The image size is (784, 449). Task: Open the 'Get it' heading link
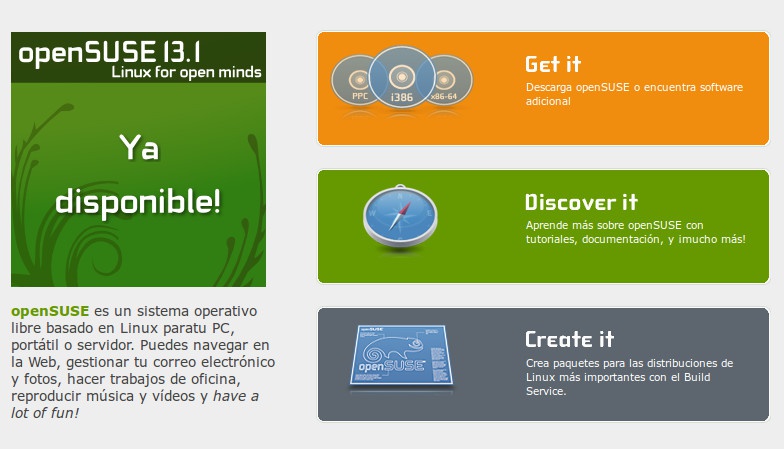553,64
